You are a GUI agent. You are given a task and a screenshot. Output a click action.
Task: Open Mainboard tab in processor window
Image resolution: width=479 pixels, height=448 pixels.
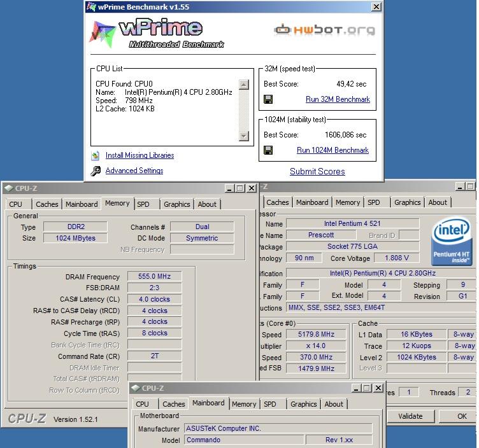(312, 202)
